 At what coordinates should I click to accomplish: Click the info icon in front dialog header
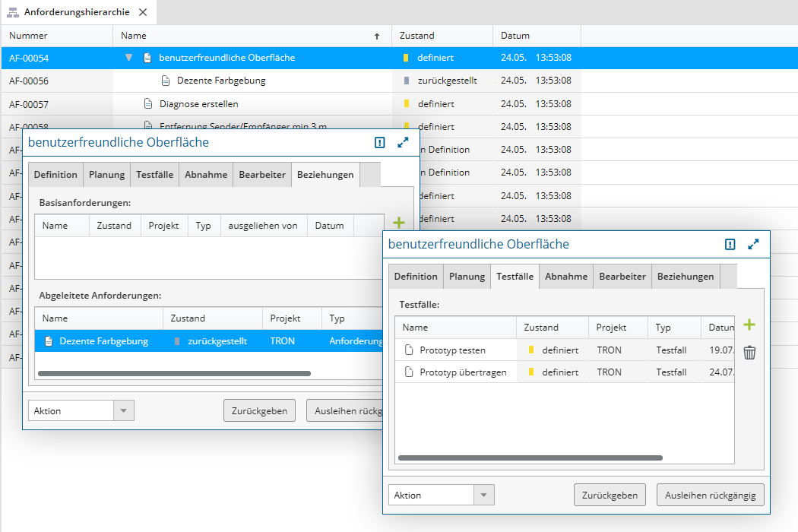730,245
